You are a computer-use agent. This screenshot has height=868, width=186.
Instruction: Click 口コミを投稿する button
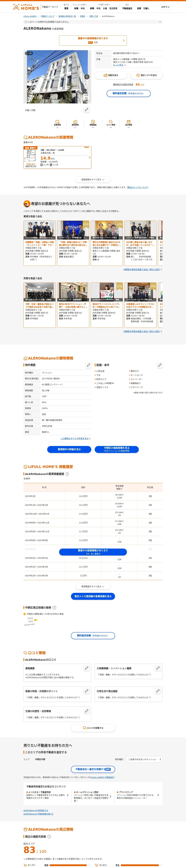coord(93,728)
